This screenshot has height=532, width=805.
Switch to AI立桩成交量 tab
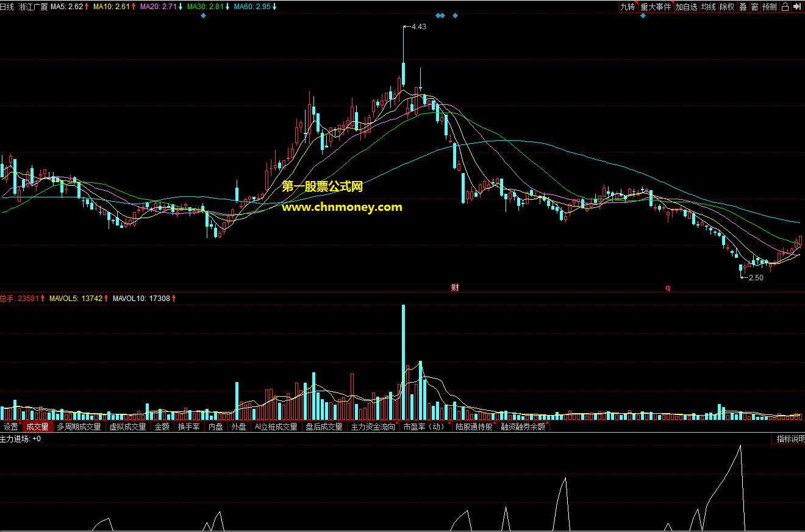click(276, 427)
